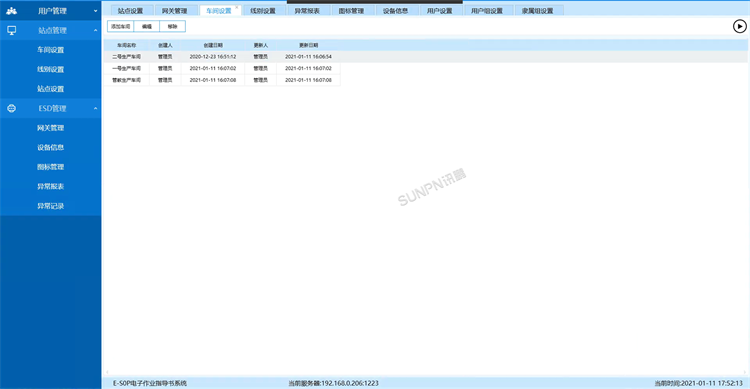Click the ESD管理 globe icon
The height and width of the screenshot is (389, 750).
(x=11, y=109)
